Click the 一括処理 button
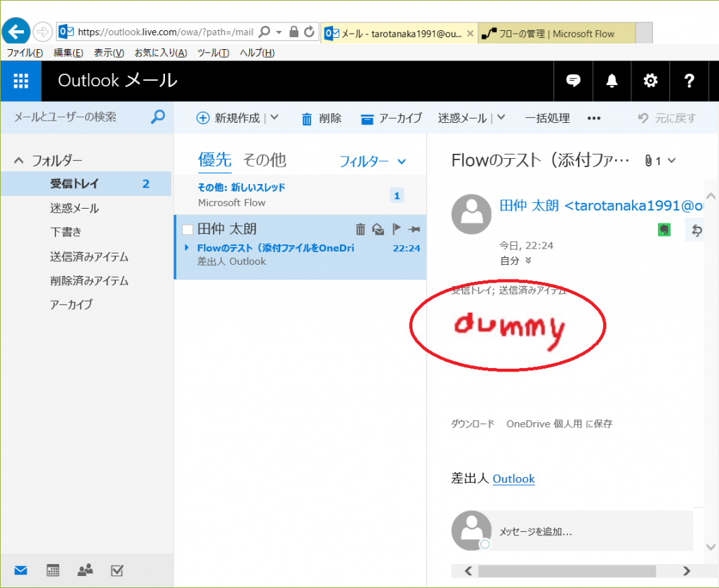 click(x=547, y=118)
